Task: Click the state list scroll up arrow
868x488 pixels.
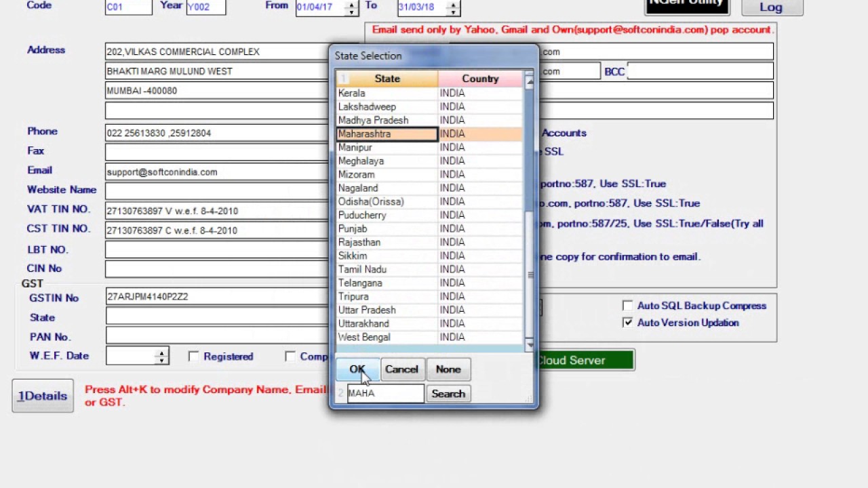Action: point(530,81)
